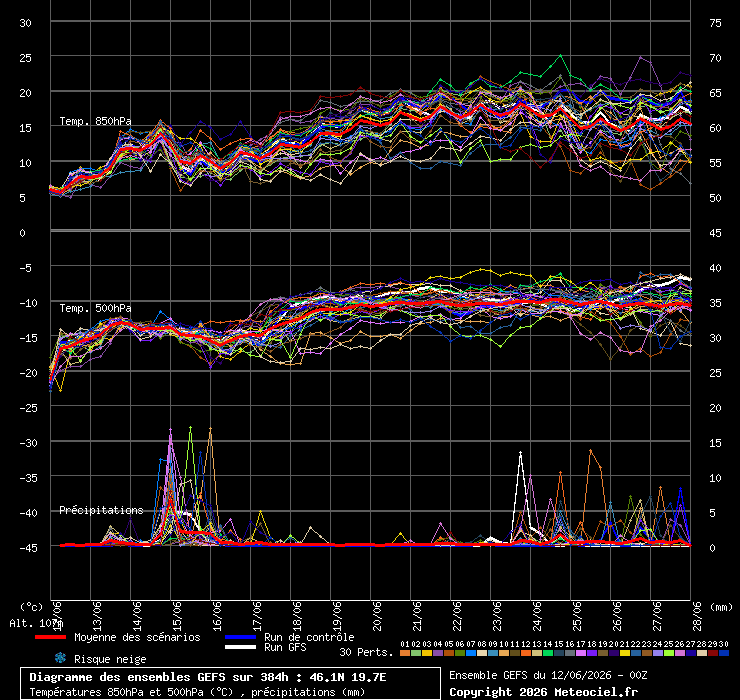Click the 'Alt. 107m' altitude label
Screen dimensions: 740x700
tap(36, 623)
